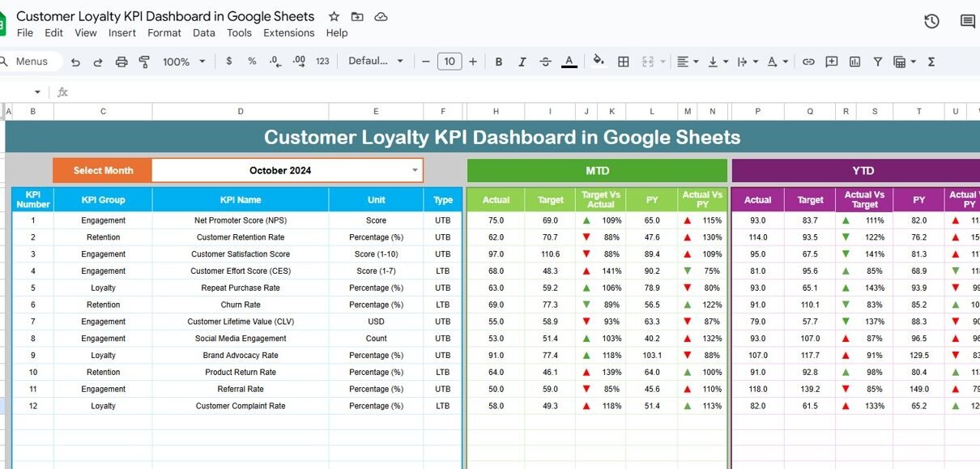Image resolution: width=980 pixels, height=469 pixels.
Task: Open the fill color picker
Action: click(x=599, y=62)
